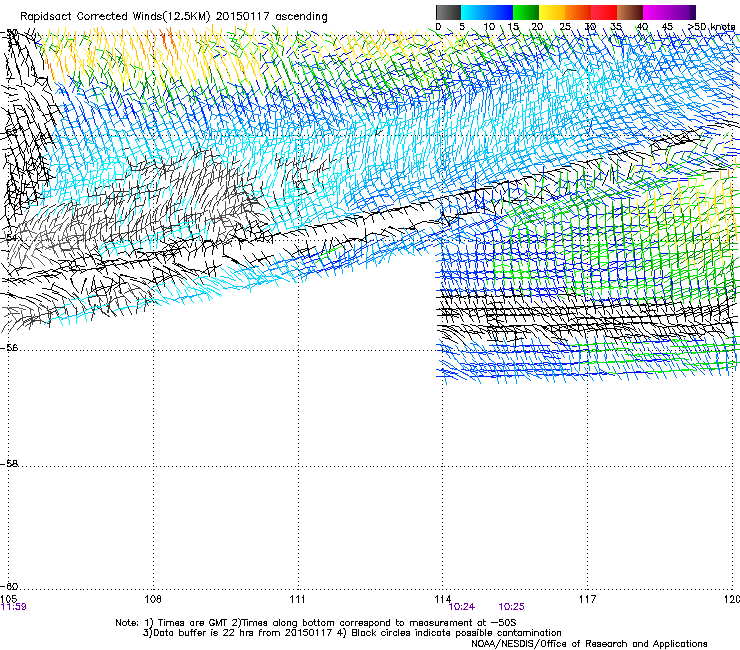Click the longitude label '105'
Image resolution: width=740 pixels, height=650 pixels.
(x=8, y=599)
